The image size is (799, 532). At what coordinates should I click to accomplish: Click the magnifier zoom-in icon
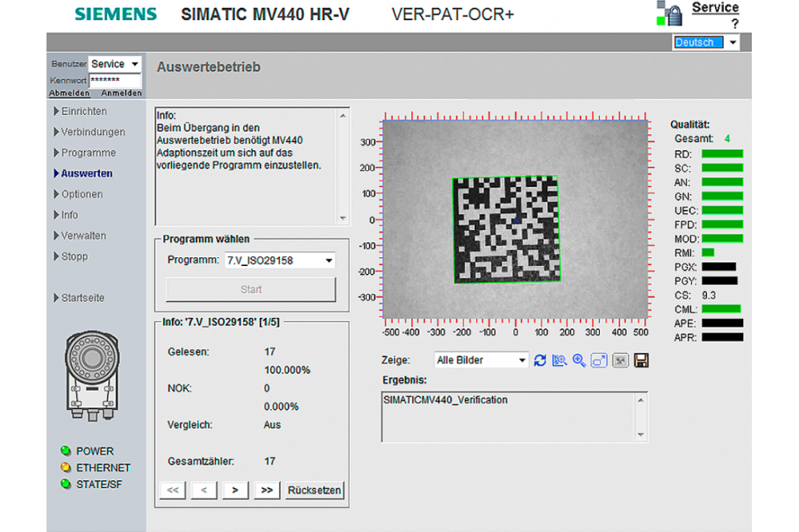(579, 360)
